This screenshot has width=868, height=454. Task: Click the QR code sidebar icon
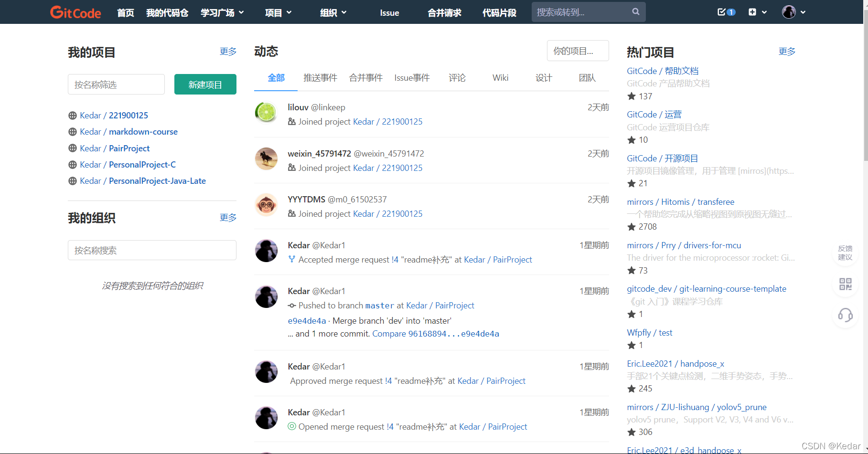click(845, 284)
